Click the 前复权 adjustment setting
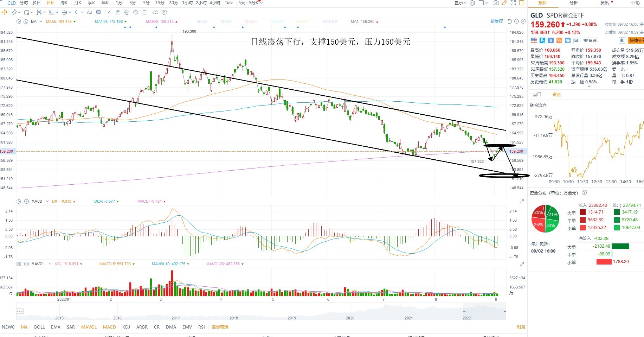 click(497, 21)
